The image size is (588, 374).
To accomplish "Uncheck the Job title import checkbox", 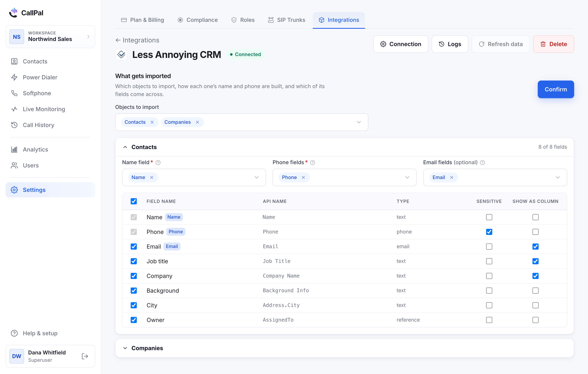I will coord(134,261).
